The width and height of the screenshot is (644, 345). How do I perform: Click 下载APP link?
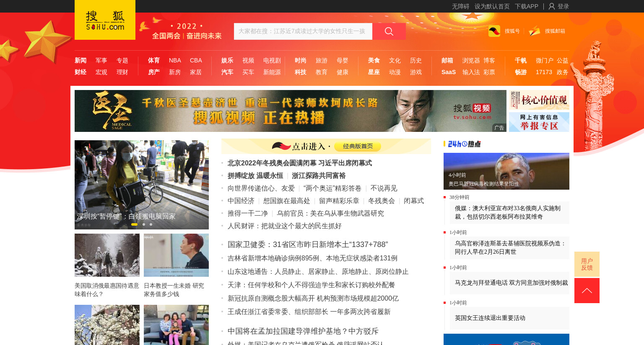(527, 6)
